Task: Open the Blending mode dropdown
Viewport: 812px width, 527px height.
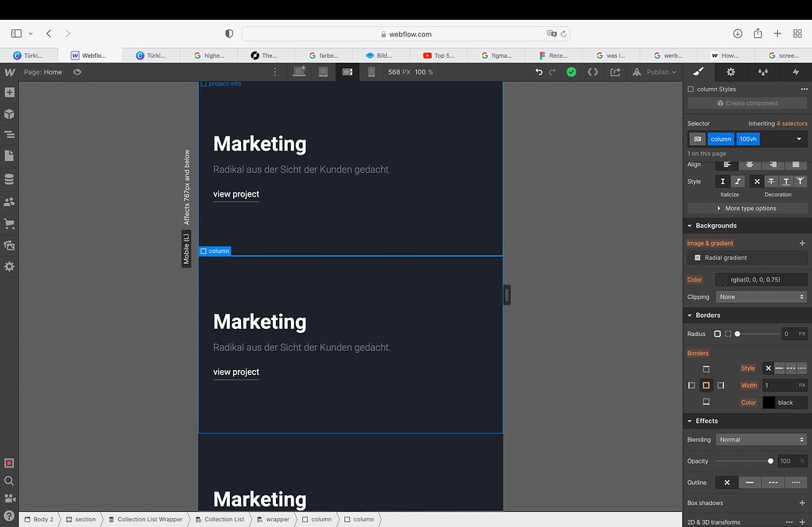Action: tap(760, 439)
